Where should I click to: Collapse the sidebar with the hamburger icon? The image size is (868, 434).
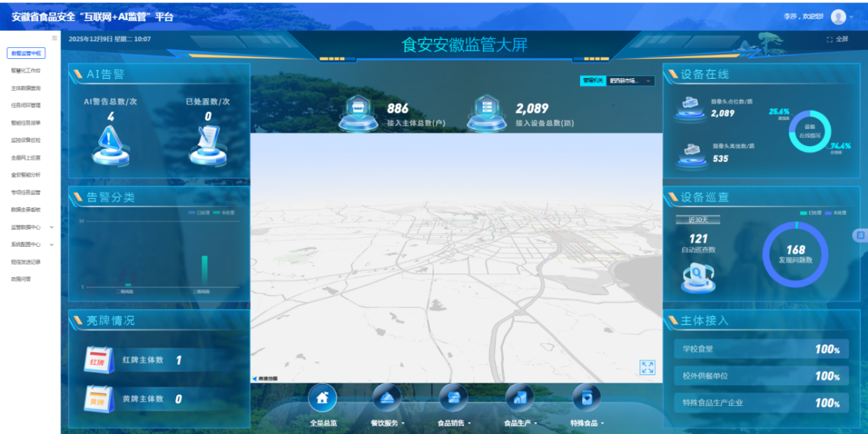(x=55, y=38)
